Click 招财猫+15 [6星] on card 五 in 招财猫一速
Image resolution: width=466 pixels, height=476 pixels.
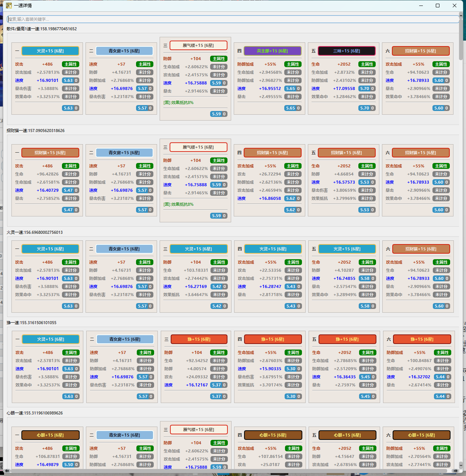(347, 153)
